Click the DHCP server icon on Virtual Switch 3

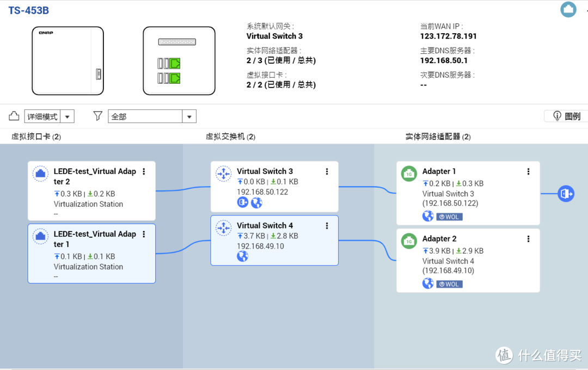[x=242, y=202]
